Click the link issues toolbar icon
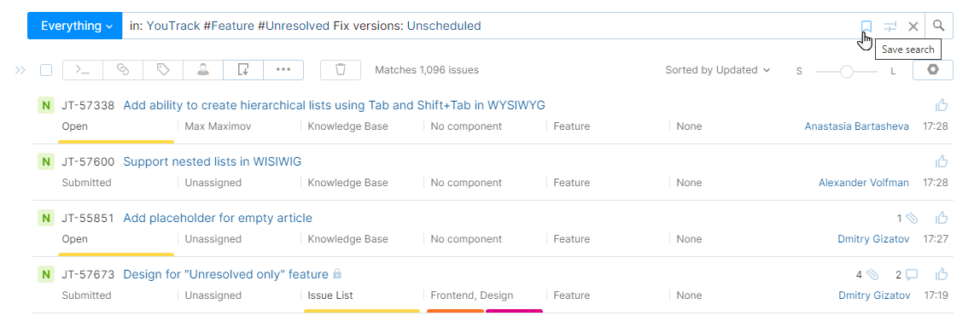This screenshot has width=980, height=316. [x=123, y=70]
